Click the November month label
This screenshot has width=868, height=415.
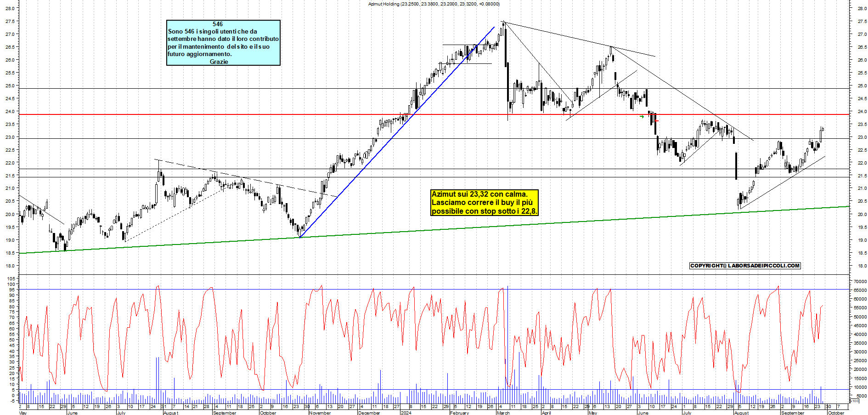320,413
